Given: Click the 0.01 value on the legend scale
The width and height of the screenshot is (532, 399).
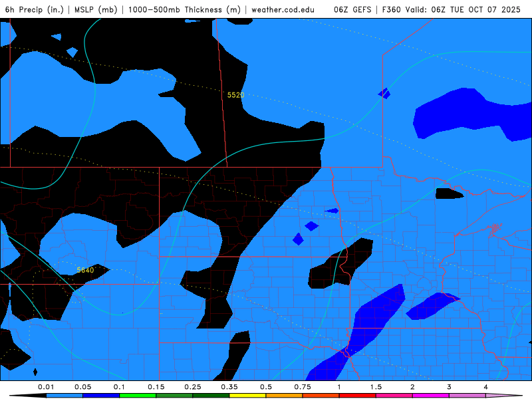Looking at the screenshot, I should coord(46,387).
